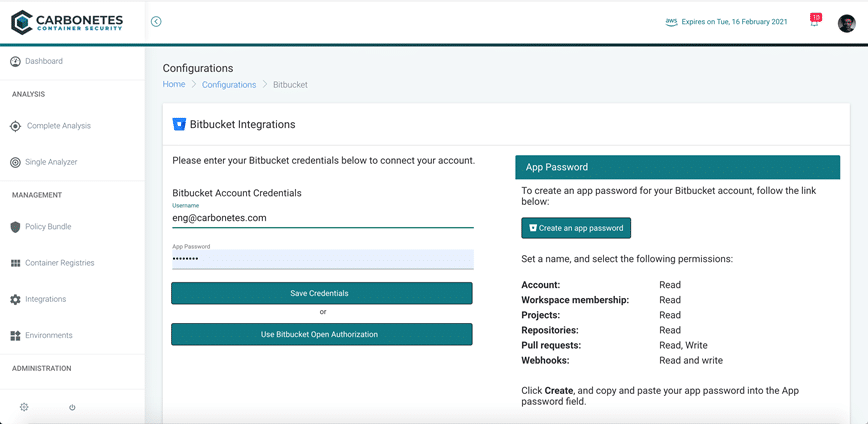Click the Carbonetes Container Security logo
The image size is (868, 424).
click(x=67, y=22)
